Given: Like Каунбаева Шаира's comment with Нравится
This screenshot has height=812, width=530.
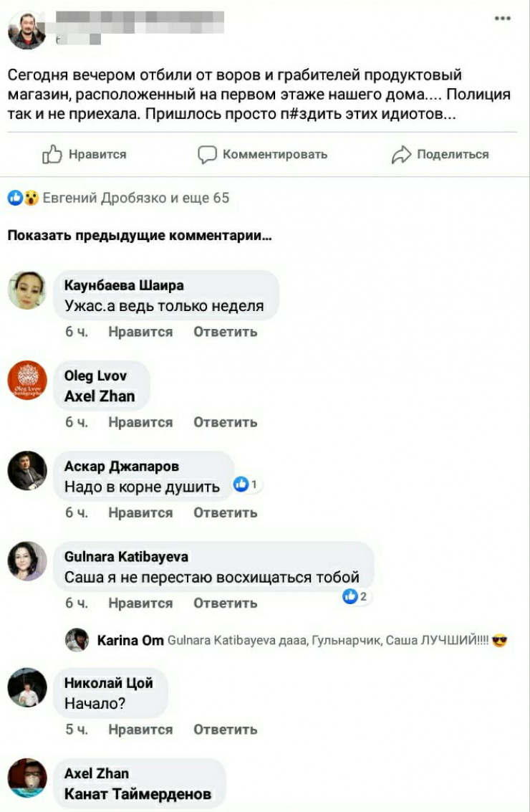Looking at the screenshot, I should (140, 332).
